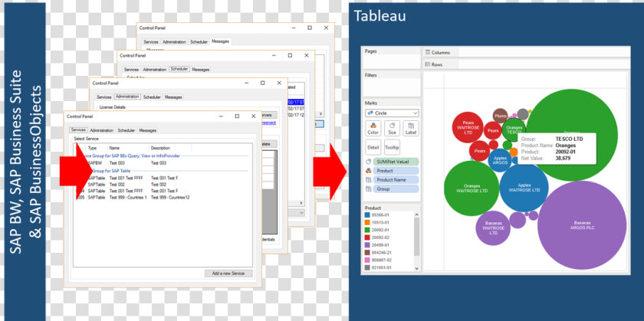
Task: Select the Group pill in Marks
Action: coord(396,188)
